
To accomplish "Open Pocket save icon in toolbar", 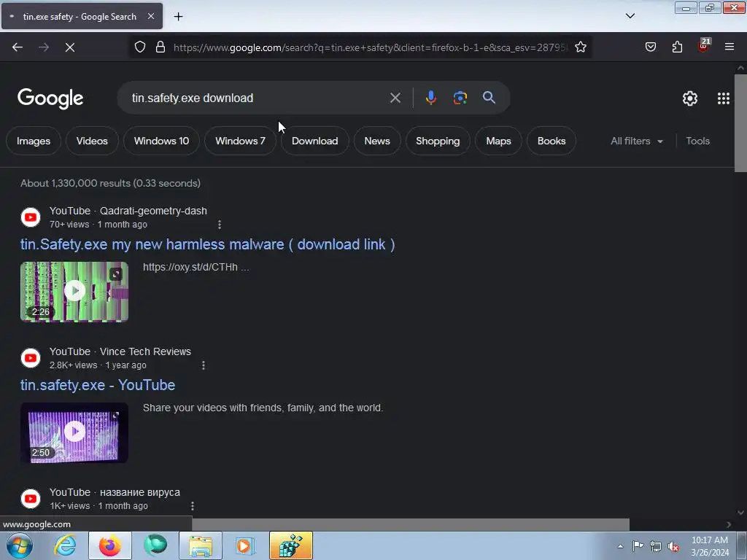I will point(651,47).
